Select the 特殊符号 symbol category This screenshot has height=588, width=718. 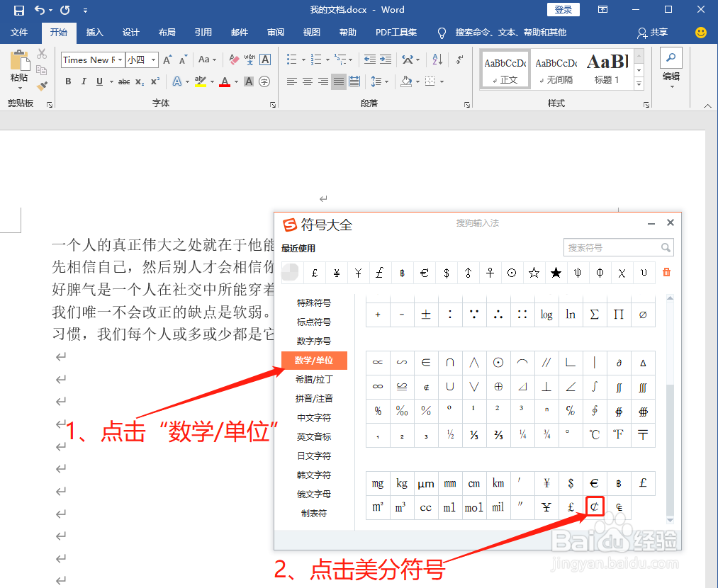[314, 303]
